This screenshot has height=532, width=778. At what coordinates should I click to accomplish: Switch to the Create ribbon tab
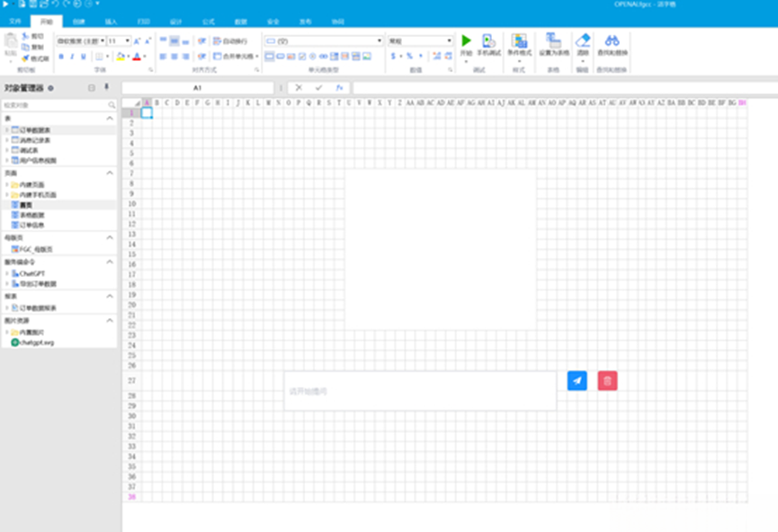(x=79, y=22)
